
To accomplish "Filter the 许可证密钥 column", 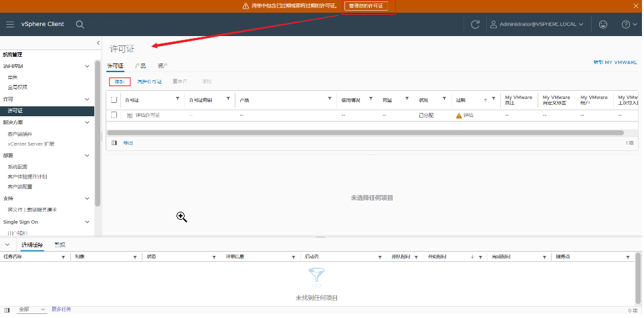I will [x=228, y=98].
